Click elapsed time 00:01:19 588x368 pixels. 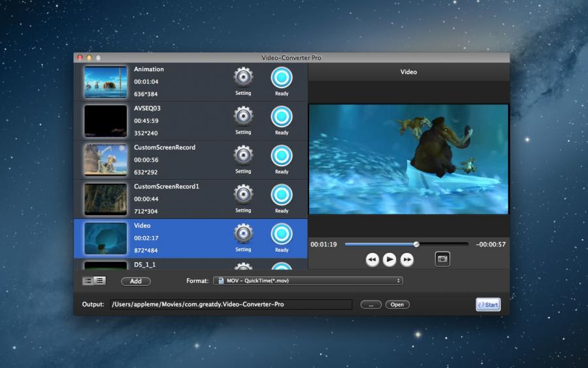pyautogui.click(x=323, y=244)
